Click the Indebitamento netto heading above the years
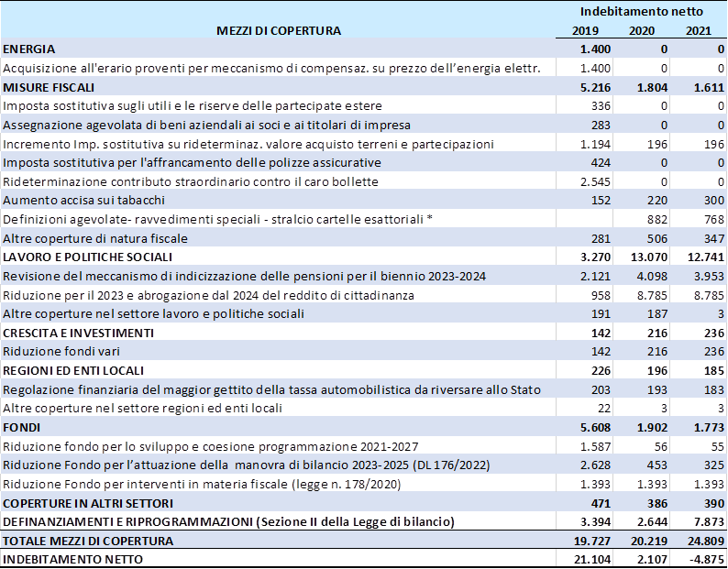This screenshot has height=569, width=728. click(641, 11)
